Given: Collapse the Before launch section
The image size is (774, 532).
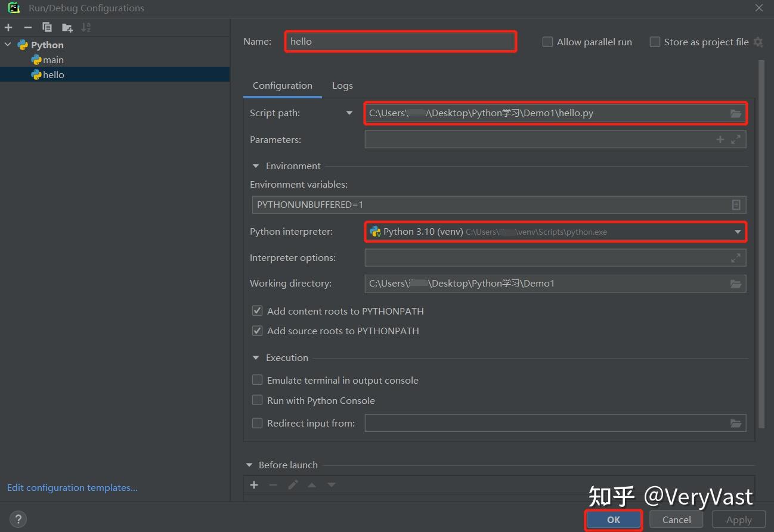Looking at the screenshot, I should [x=249, y=465].
